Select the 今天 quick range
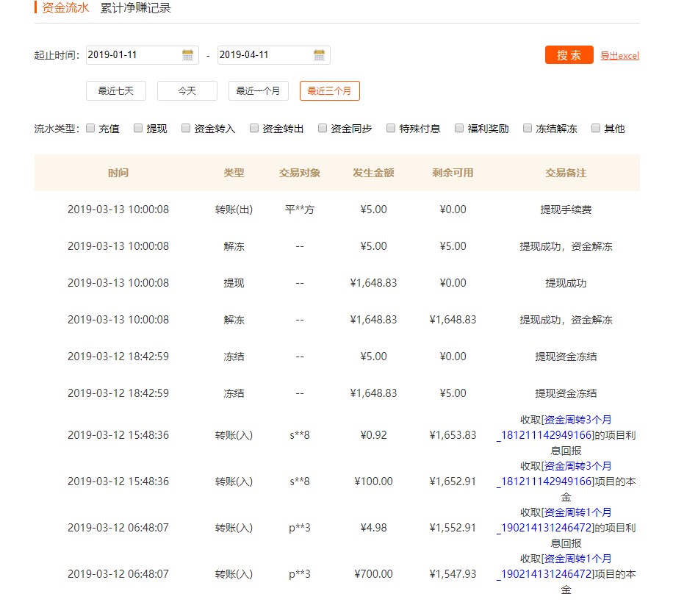 (x=187, y=90)
